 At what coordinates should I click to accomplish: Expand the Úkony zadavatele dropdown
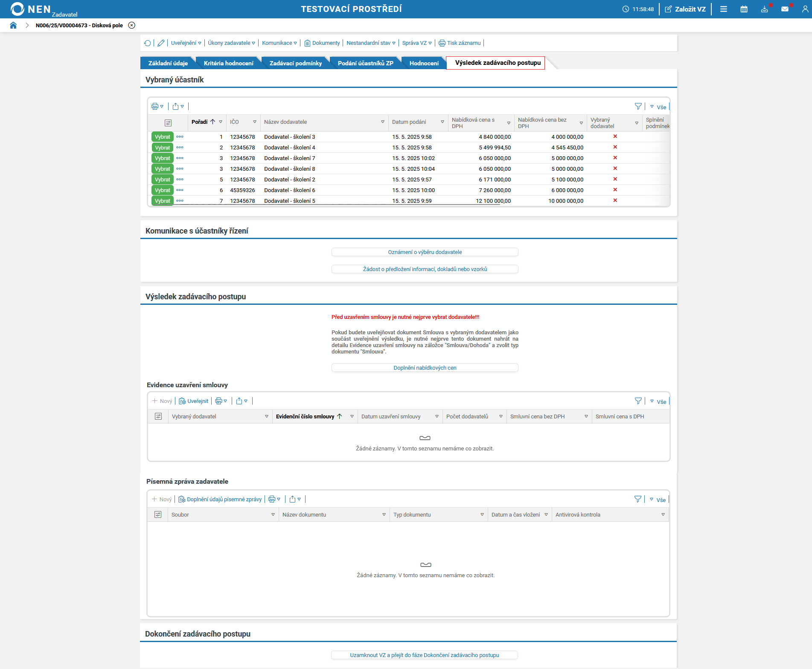tap(231, 43)
